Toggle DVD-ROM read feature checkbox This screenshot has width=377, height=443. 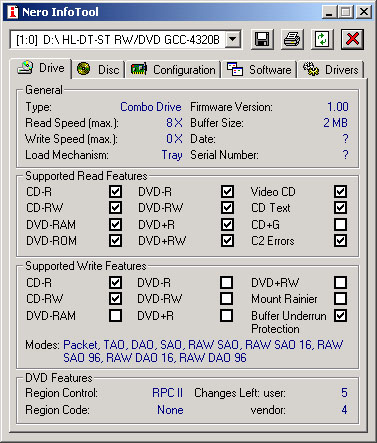coord(115,240)
